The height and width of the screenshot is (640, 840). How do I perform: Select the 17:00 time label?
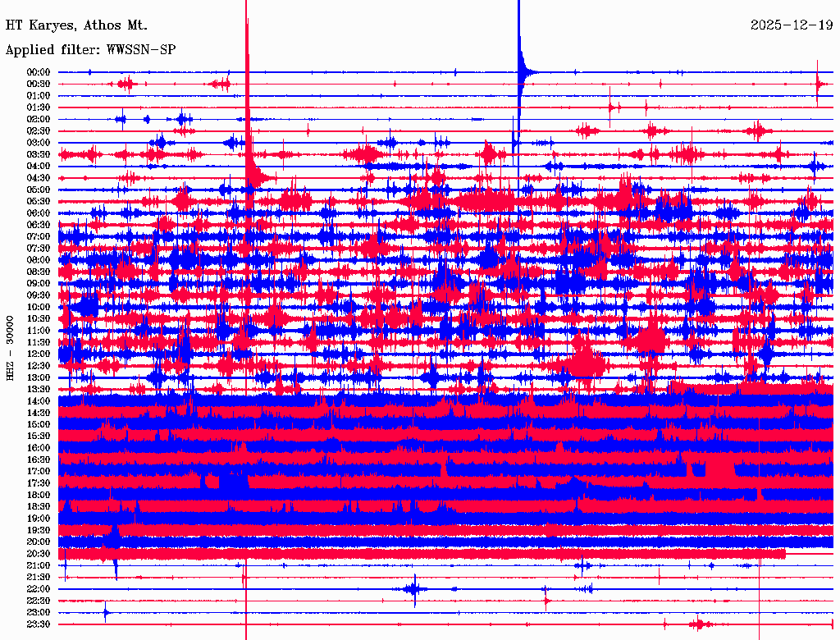coord(38,472)
